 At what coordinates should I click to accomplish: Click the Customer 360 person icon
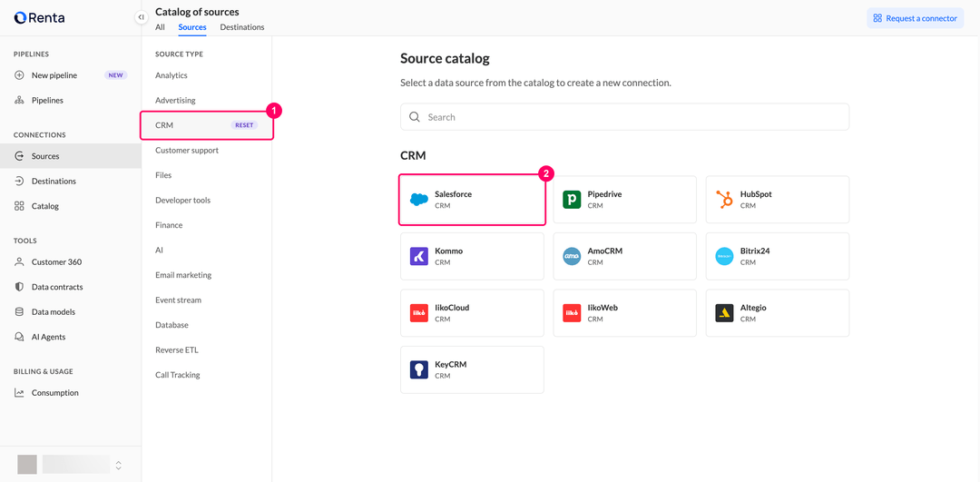click(19, 262)
